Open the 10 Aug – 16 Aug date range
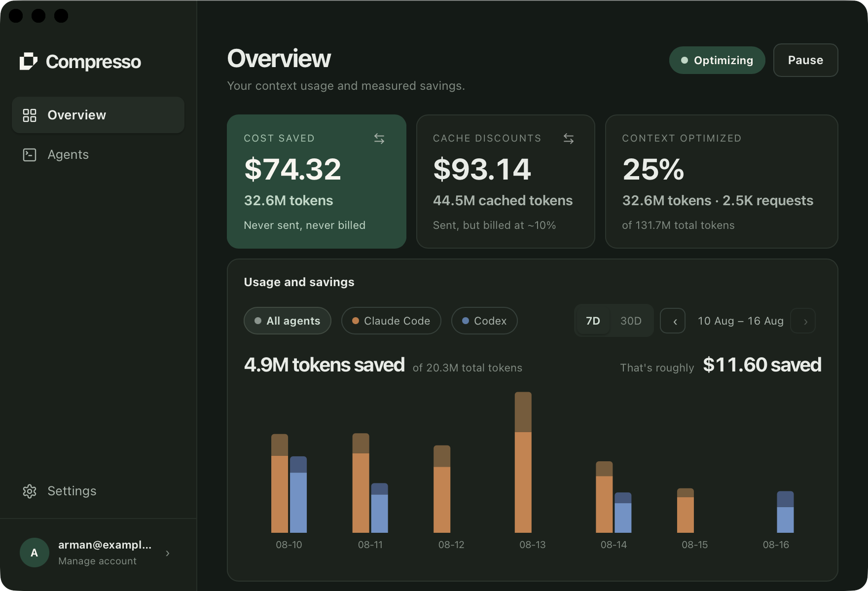The image size is (868, 591). point(741,321)
